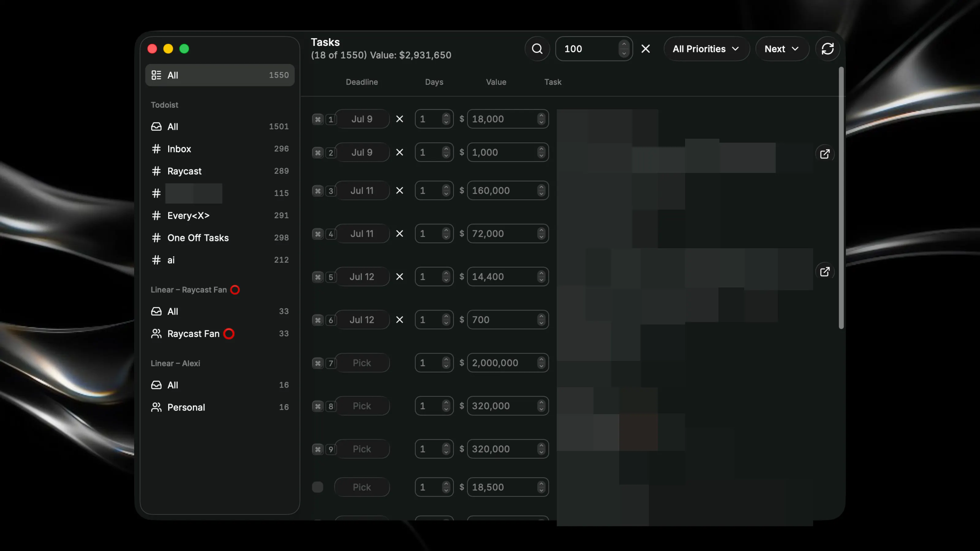Remove the Jul 9 deadline in row 2
This screenshot has width=980, height=551.
[x=399, y=152]
